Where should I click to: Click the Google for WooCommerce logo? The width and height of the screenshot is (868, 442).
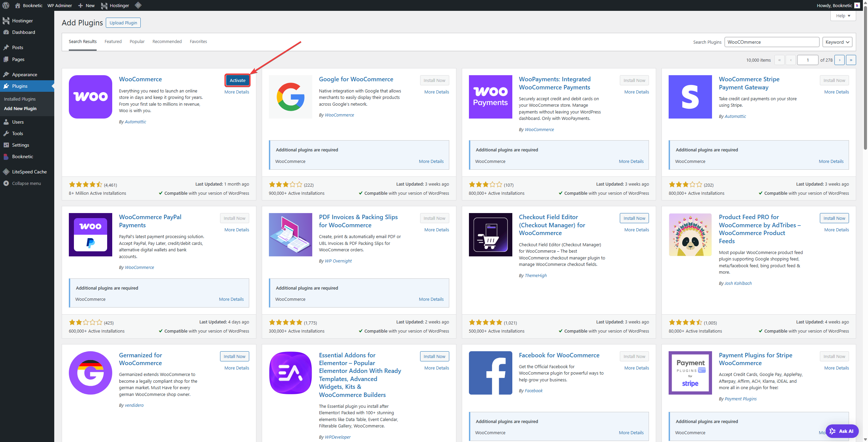coord(291,97)
